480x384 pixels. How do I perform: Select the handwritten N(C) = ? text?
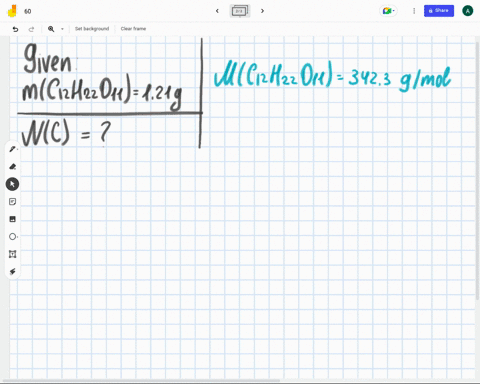click(66, 133)
